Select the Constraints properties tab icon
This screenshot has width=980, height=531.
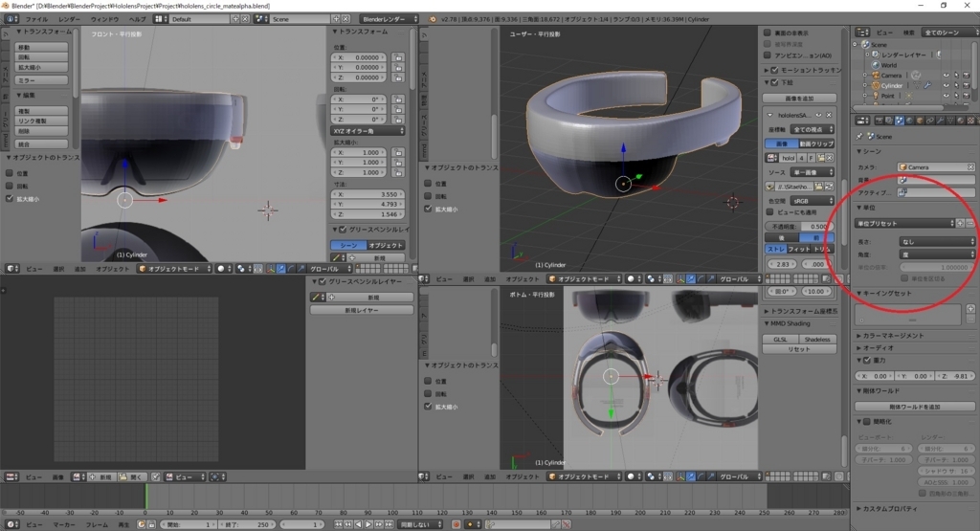coord(930,121)
